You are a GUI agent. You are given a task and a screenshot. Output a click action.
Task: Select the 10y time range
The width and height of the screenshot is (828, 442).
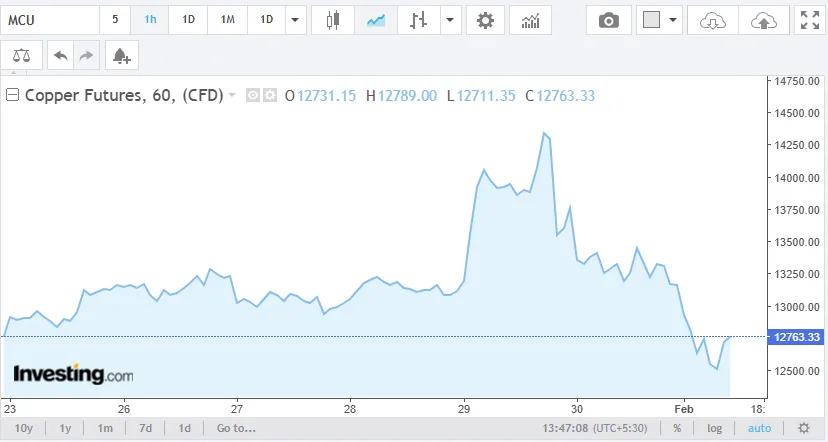pyautogui.click(x=23, y=428)
